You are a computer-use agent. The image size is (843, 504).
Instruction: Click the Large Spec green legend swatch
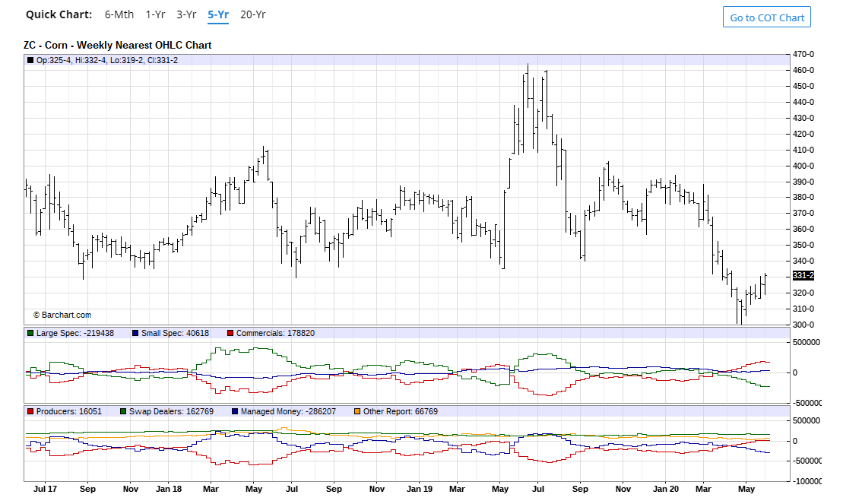tap(30, 334)
